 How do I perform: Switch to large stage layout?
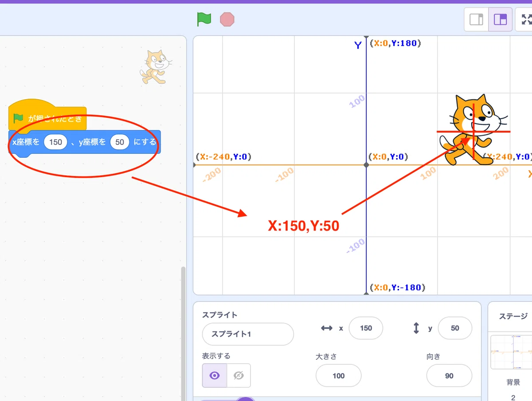click(500, 19)
